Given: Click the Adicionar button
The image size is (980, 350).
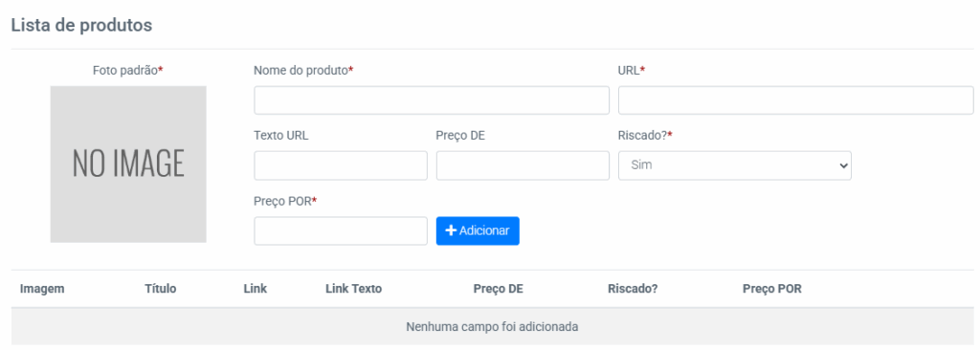Looking at the screenshot, I should click(478, 230).
